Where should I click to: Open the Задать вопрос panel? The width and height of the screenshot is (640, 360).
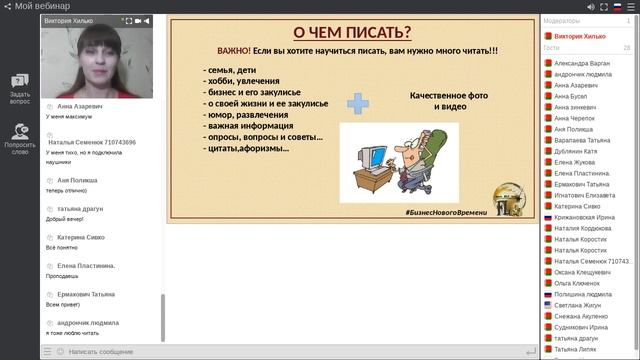20,89
